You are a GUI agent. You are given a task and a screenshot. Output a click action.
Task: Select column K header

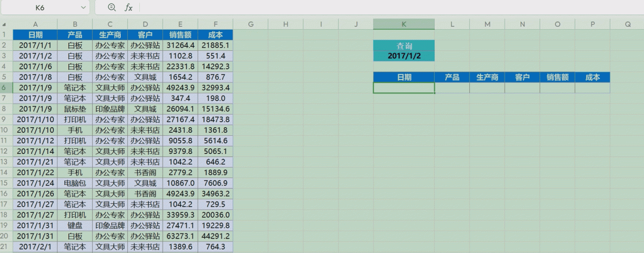click(404, 24)
